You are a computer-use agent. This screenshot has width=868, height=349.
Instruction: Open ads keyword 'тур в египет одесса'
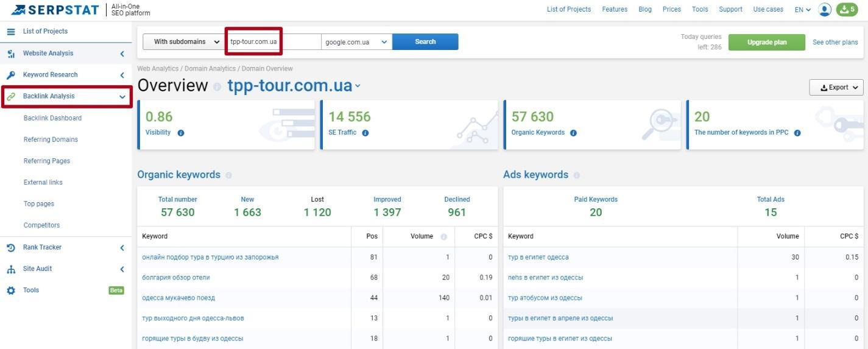[538, 257]
